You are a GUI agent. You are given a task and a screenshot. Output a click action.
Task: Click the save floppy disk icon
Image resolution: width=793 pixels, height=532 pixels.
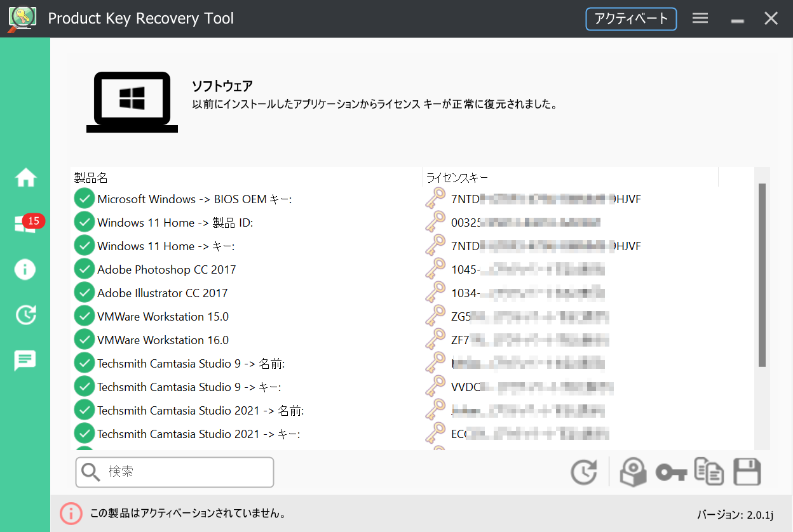click(747, 472)
